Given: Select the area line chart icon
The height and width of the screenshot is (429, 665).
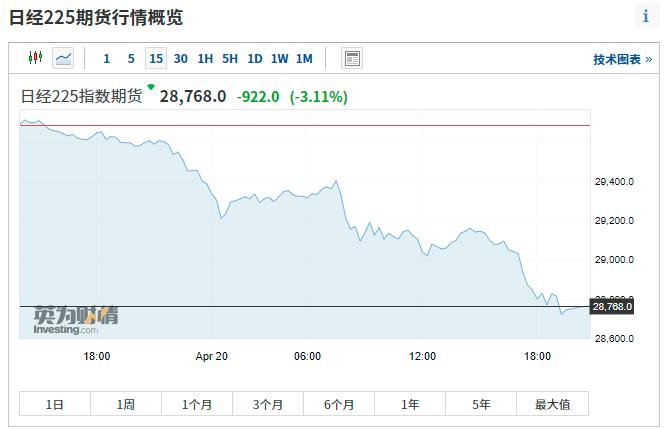Looking at the screenshot, I should coord(63,59).
